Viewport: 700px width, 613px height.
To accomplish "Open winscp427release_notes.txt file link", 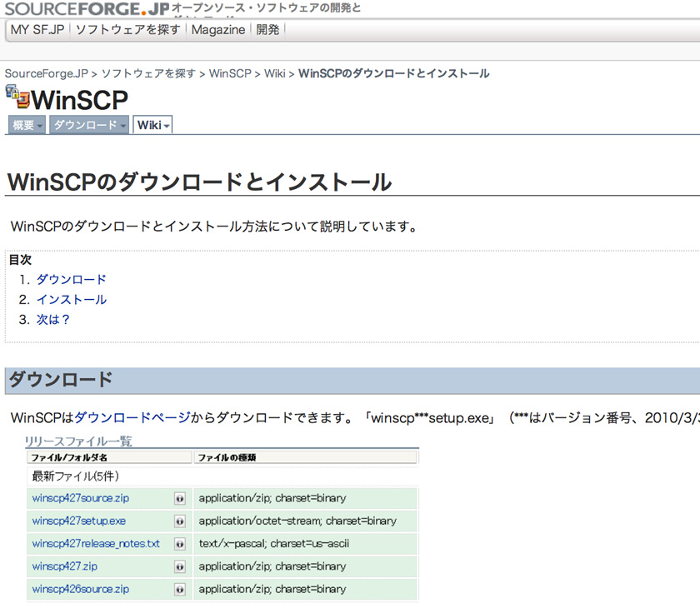I will click(x=96, y=544).
